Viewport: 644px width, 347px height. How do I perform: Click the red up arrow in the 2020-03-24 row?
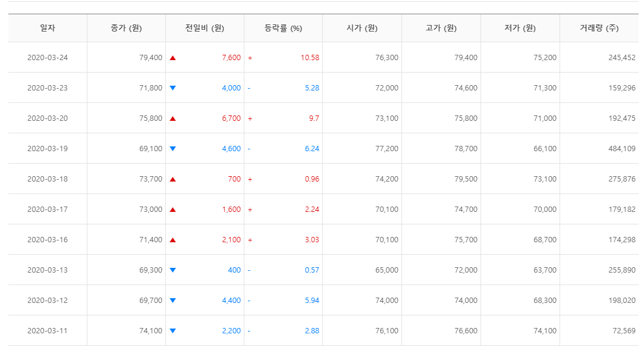[173, 58]
